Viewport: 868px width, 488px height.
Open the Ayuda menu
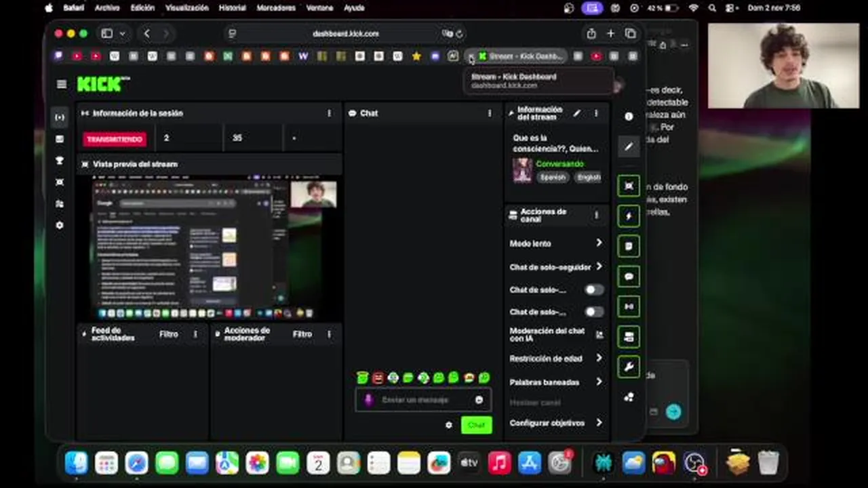pos(354,8)
